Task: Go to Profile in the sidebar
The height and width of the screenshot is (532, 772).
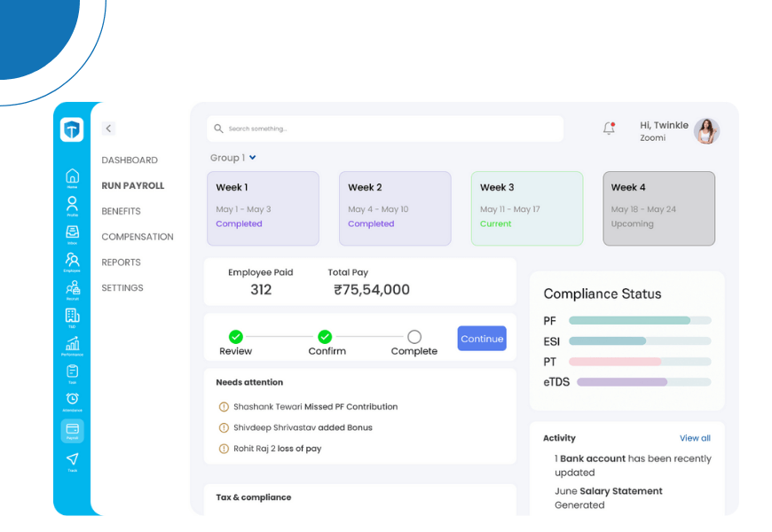Action: [72, 205]
